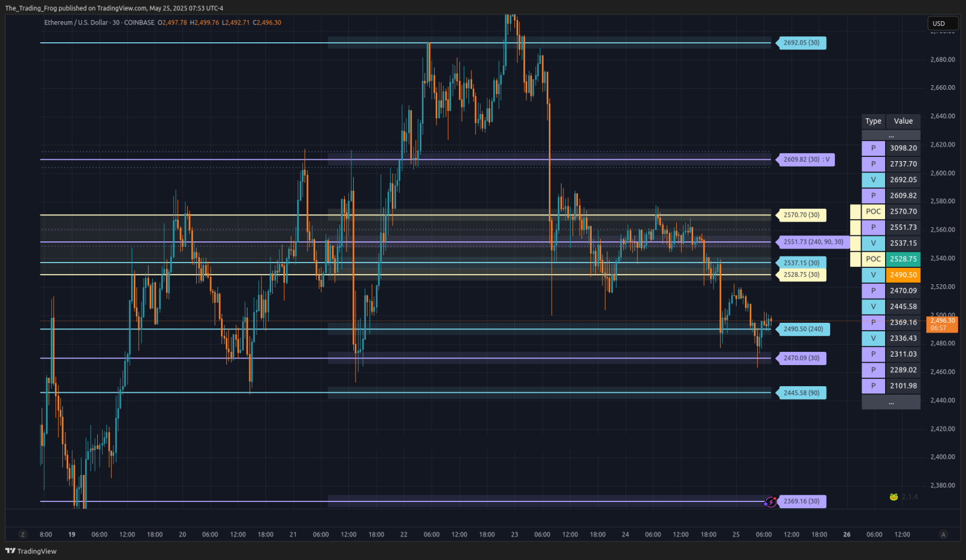Screen dimensions: 966x560
Task: Click the green 2528.75 value cell
Action: [903, 259]
